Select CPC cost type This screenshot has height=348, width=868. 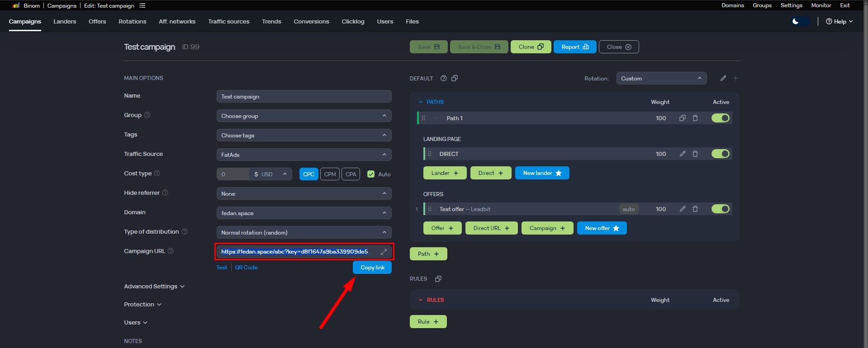(x=309, y=174)
